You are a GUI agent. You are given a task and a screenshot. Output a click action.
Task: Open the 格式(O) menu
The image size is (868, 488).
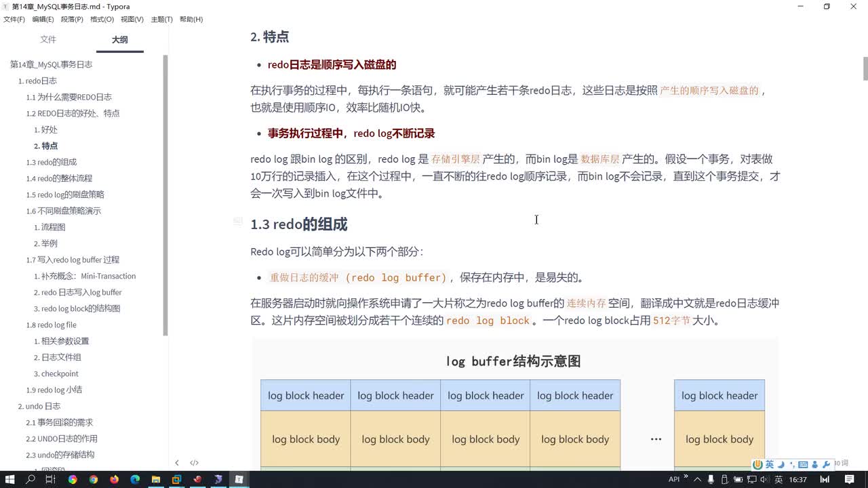pos(102,19)
